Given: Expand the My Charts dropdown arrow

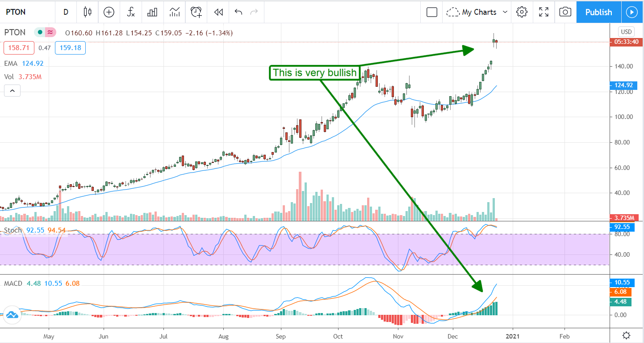Looking at the screenshot, I should click(505, 12).
